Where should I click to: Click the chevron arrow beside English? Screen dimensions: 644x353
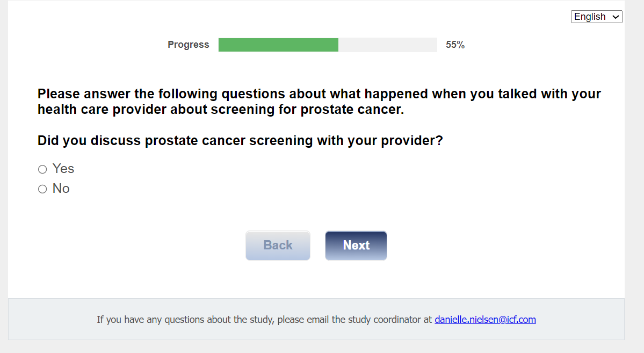click(x=616, y=17)
